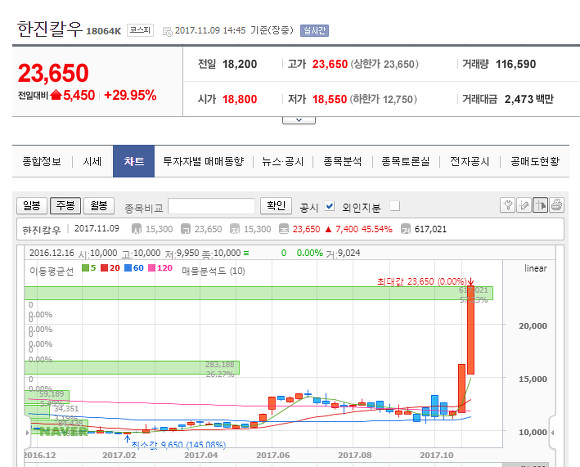
Task: Open the 뉴스·공시 tab
Action: pos(283,162)
